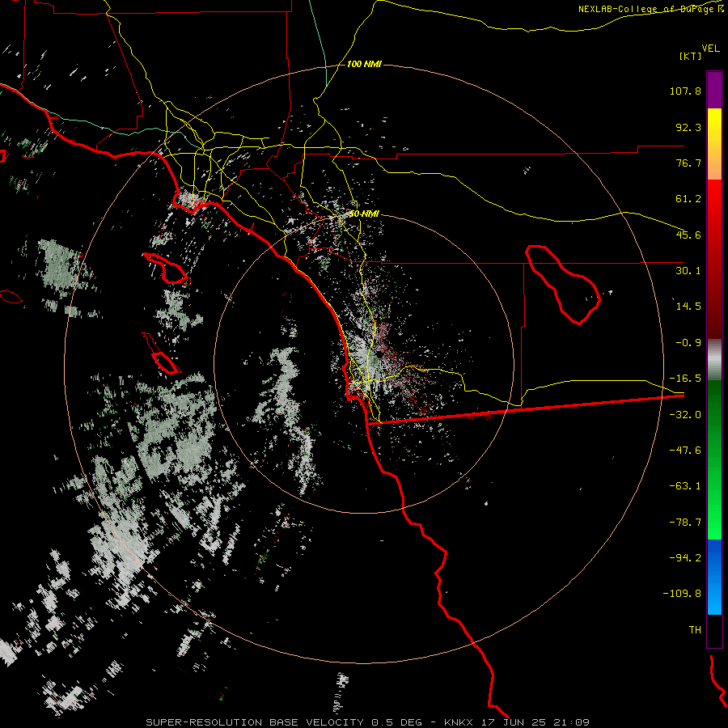
Task: Click the -94.2 velocity scale value
Action: pyautogui.click(x=685, y=558)
